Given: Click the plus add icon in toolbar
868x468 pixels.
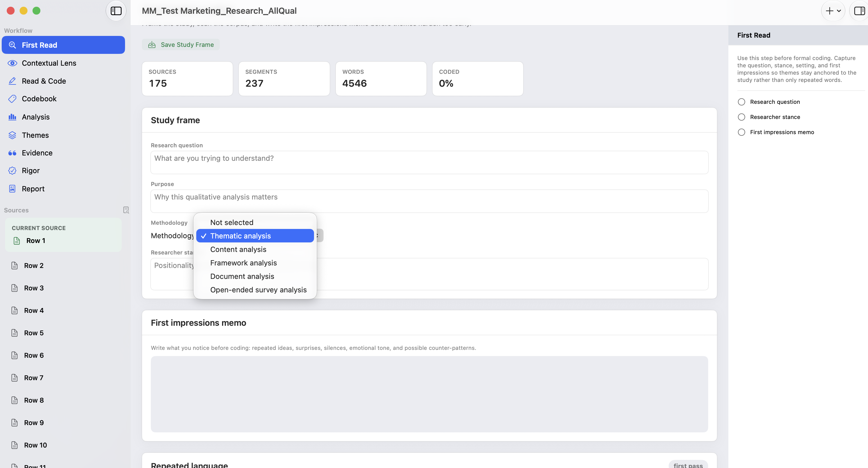Looking at the screenshot, I should coord(829,11).
